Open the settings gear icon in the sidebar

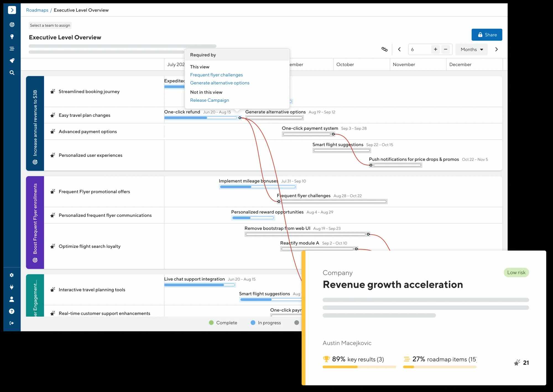[12, 275]
